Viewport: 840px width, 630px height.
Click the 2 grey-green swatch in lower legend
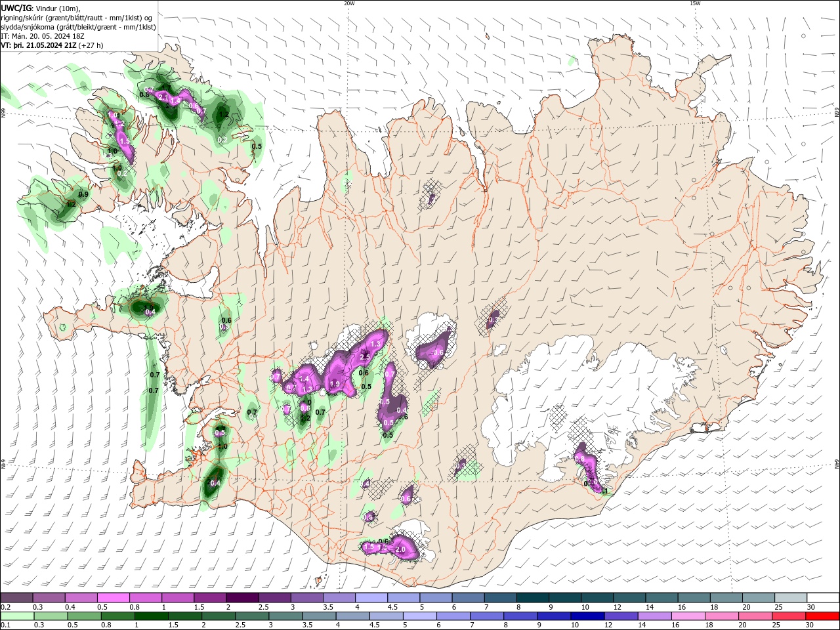point(219,616)
